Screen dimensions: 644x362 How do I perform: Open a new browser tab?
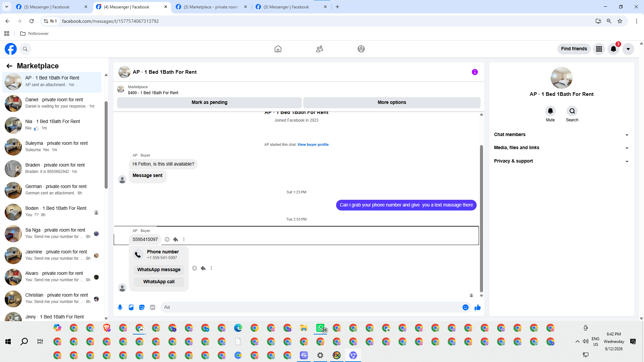[337, 7]
